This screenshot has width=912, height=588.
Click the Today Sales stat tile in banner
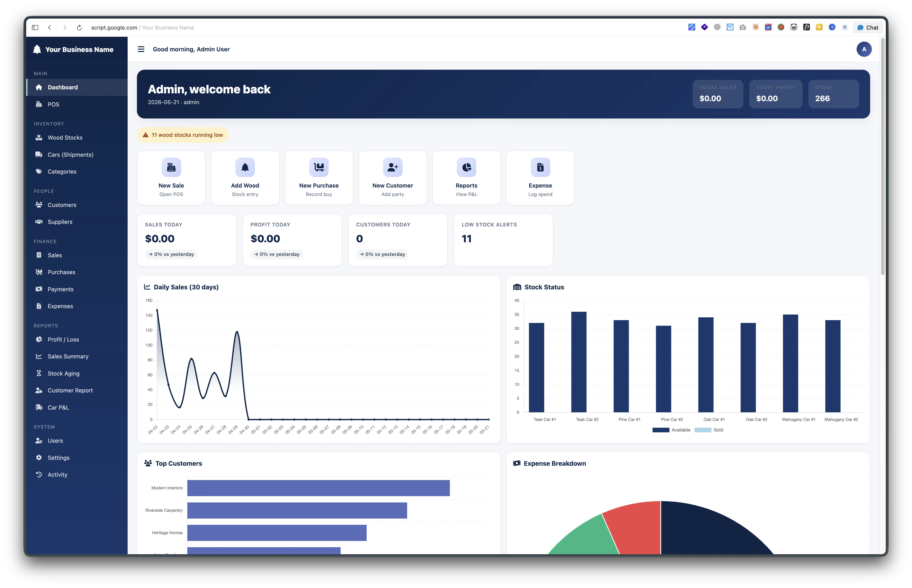[x=718, y=94]
